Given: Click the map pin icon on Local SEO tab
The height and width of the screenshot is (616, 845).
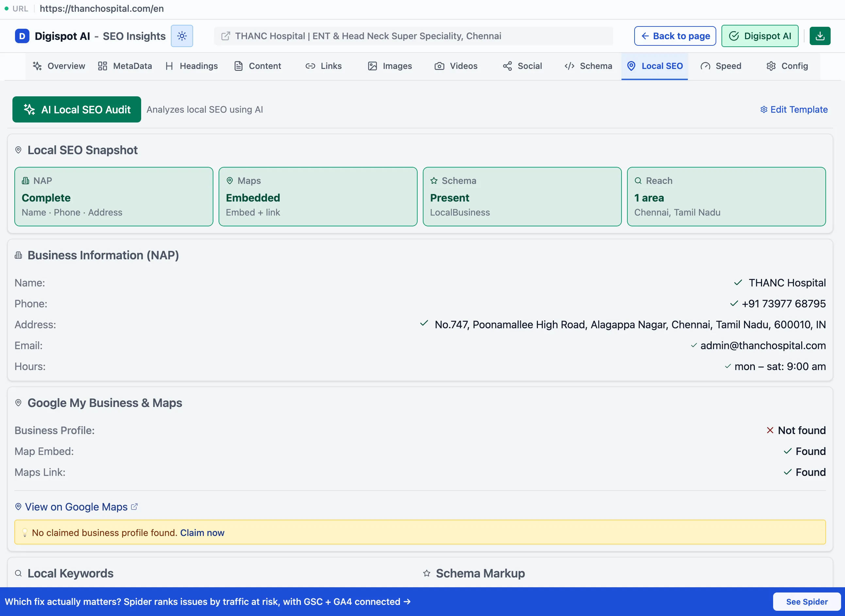Looking at the screenshot, I should click(631, 66).
